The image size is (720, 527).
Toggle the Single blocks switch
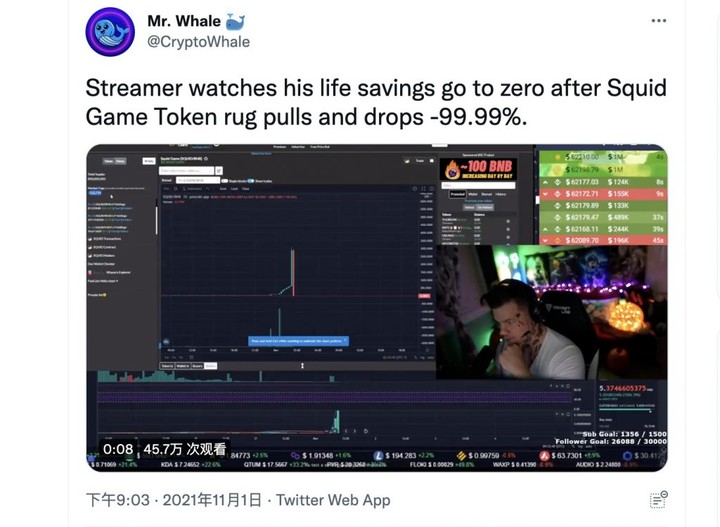coord(225,181)
